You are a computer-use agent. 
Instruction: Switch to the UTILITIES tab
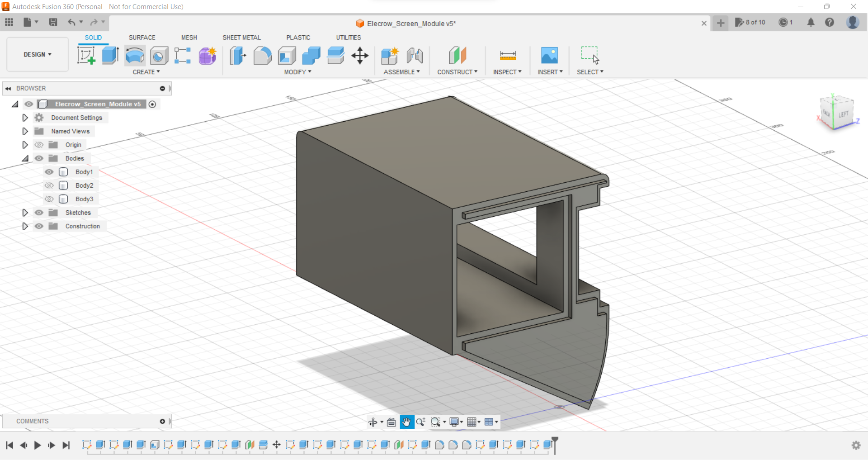coord(349,38)
